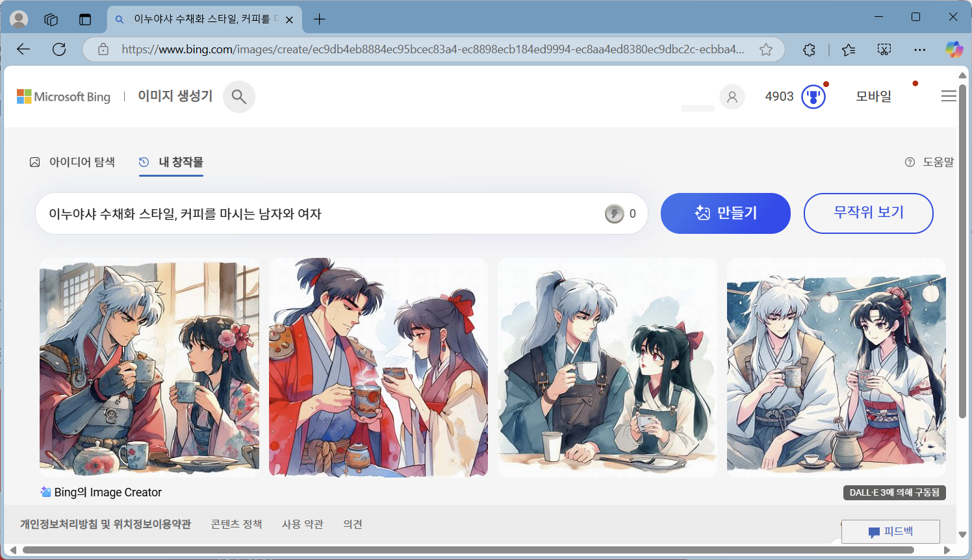Open second image with red kimono man

tap(378, 368)
